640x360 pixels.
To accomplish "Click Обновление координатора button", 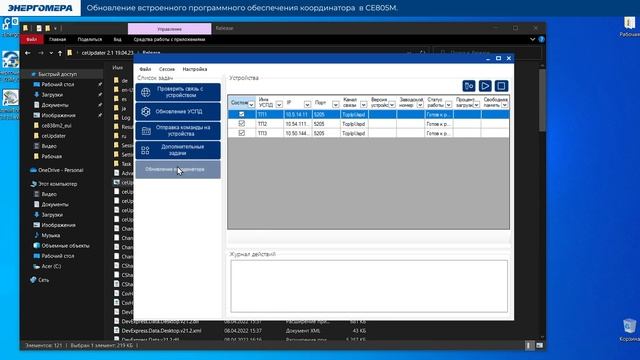I will pos(178,169).
